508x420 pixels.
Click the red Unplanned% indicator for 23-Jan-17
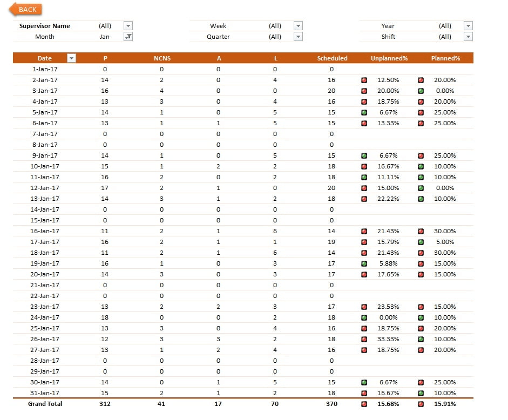coord(364,307)
